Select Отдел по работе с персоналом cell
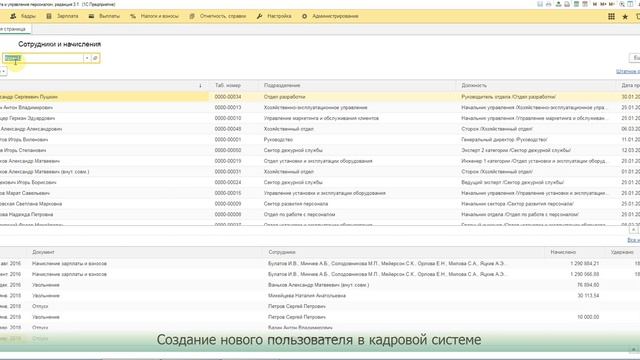 pos(299,214)
